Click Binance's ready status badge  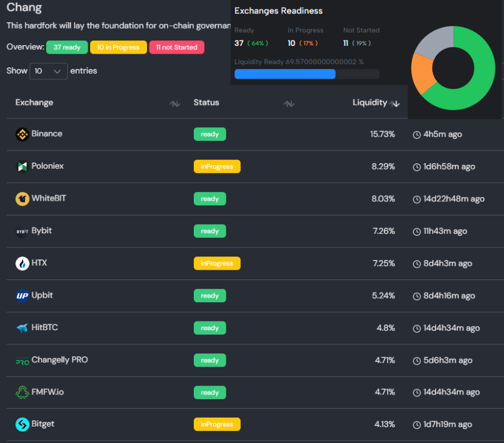pyautogui.click(x=210, y=134)
